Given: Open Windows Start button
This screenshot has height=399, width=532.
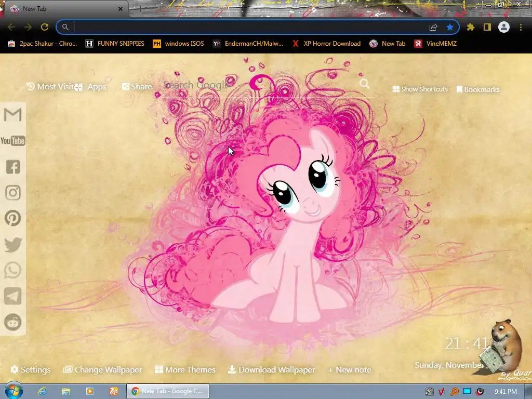Looking at the screenshot, I should (x=14, y=391).
